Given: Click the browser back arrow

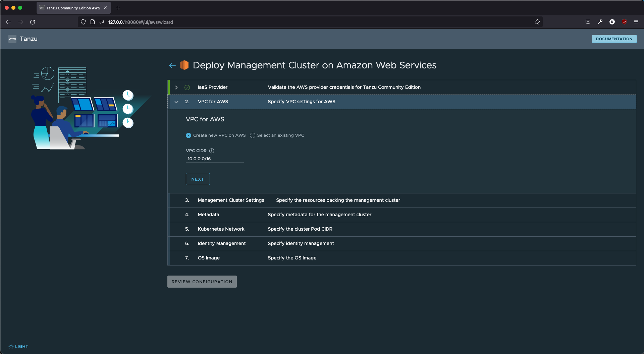Looking at the screenshot, I should pyautogui.click(x=8, y=22).
